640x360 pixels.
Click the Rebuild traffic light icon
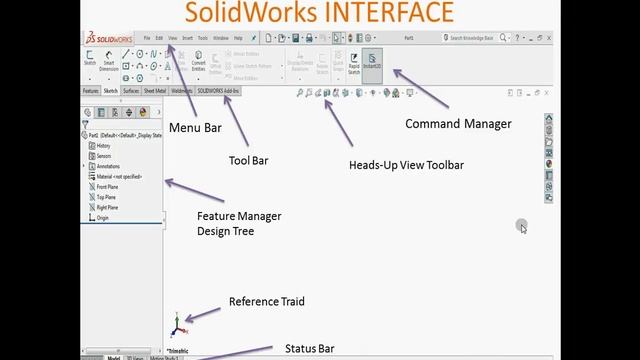click(x=350, y=38)
